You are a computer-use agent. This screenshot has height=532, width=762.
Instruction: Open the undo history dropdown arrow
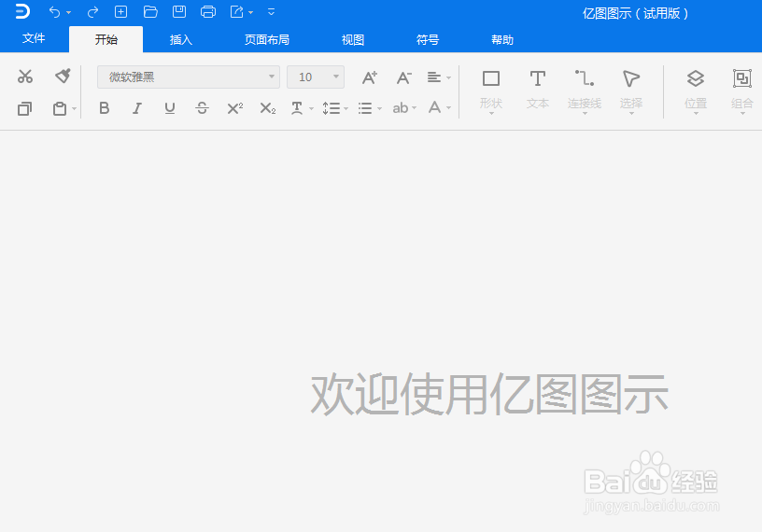coord(68,13)
